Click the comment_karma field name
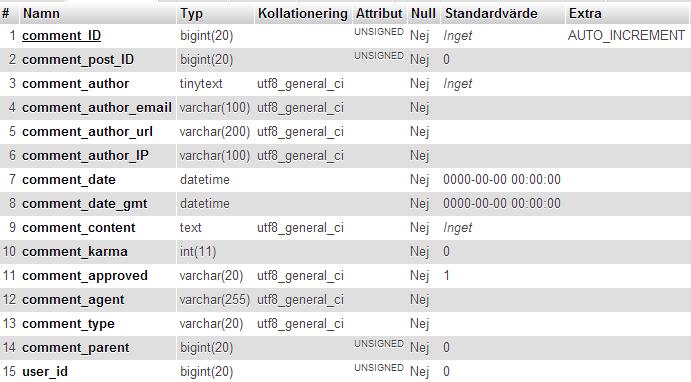Viewport: 691px width, 382px height. coord(75,252)
